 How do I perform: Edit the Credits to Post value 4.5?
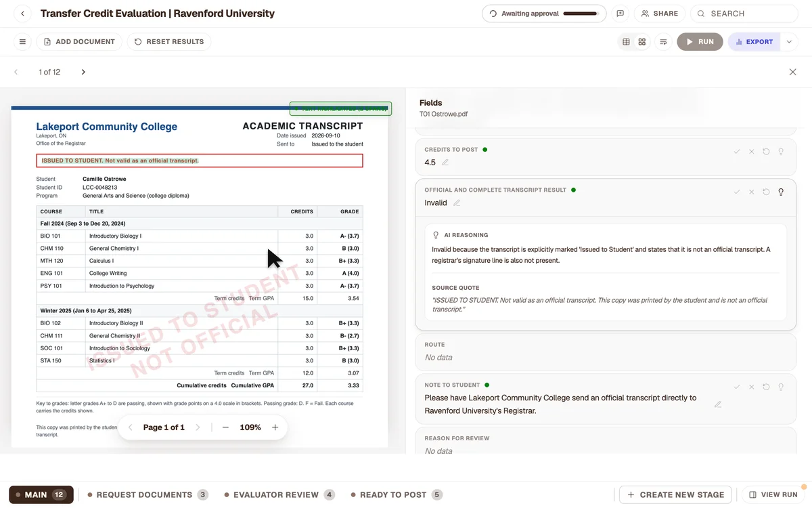[445, 163]
